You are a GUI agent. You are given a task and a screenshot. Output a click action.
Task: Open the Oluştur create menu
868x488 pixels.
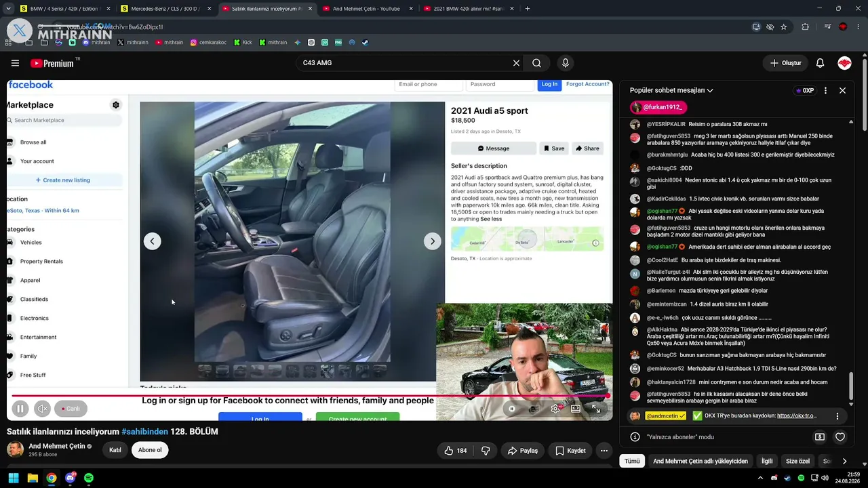tap(785, 63)
